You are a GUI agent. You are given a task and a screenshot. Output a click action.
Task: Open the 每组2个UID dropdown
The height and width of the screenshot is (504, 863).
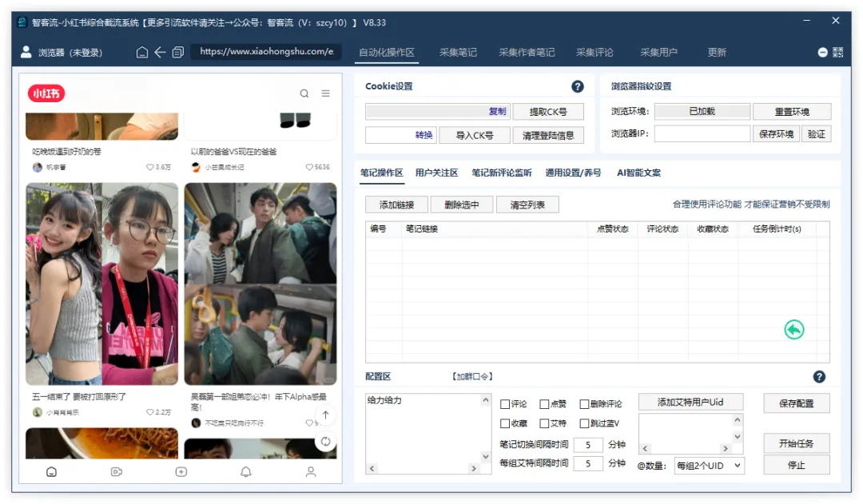709,466
